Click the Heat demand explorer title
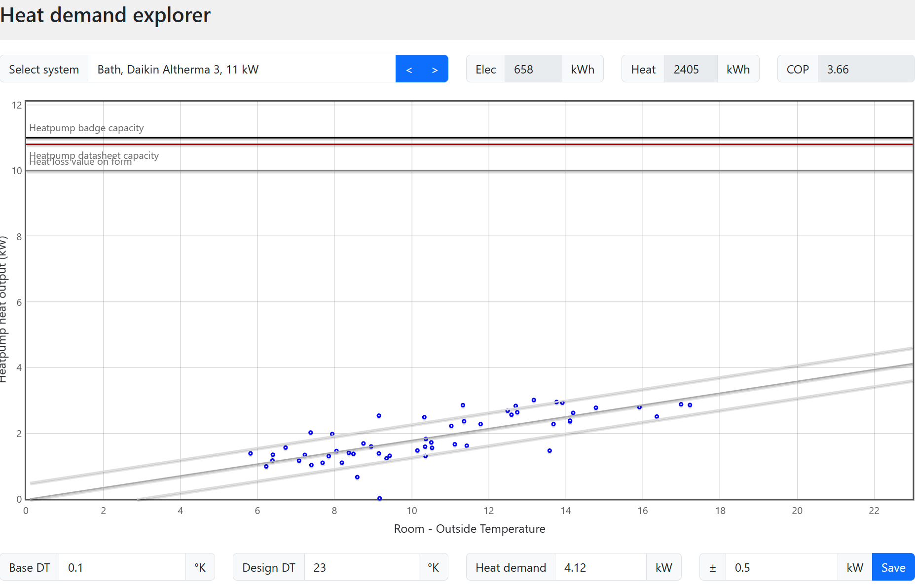This screenshot has width=915, height=588. point(105,15)
